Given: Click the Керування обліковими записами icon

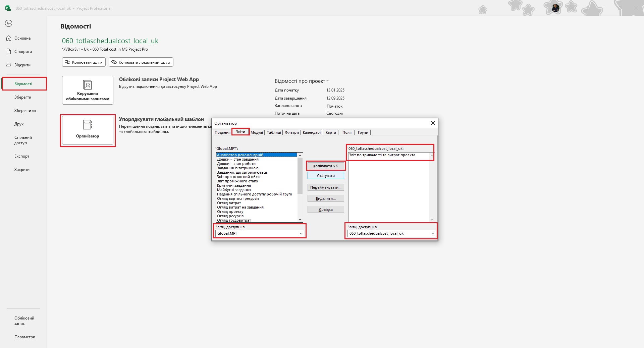Looking at the screenshot, I should point(87,85).
